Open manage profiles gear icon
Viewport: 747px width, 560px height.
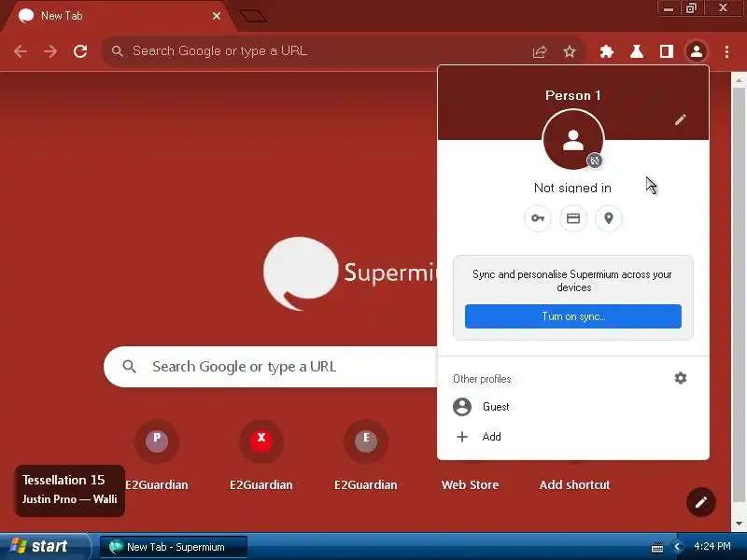pyautogui.click(x=681, y=378)
